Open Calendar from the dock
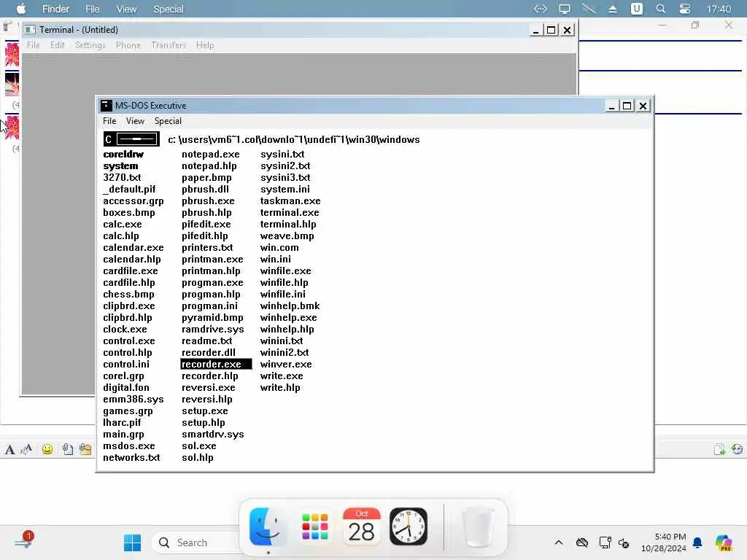Screen dimensions: 747x560 coord(362,526)
